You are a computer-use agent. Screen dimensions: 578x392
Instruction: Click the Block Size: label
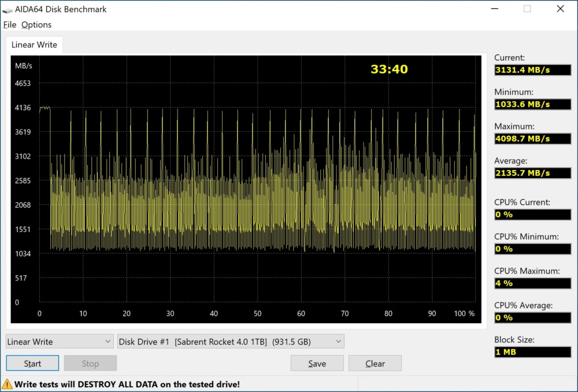coord(514,339)
